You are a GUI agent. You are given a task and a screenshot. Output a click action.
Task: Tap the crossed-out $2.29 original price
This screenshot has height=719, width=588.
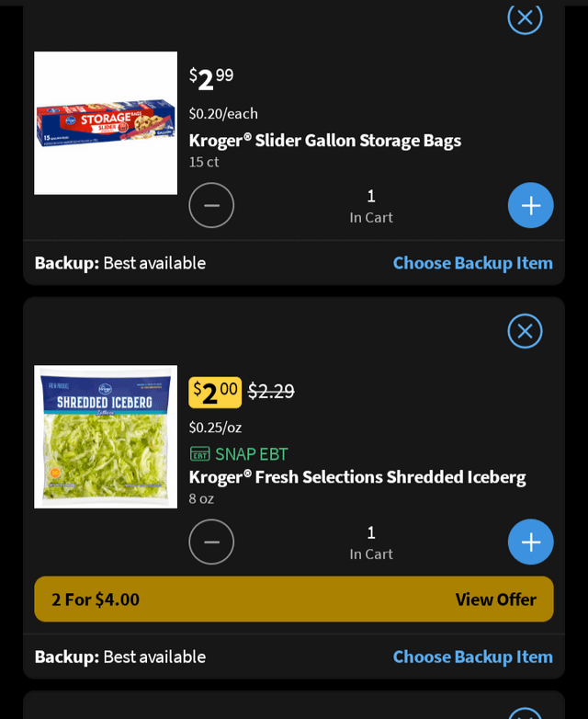pos(271,391)
